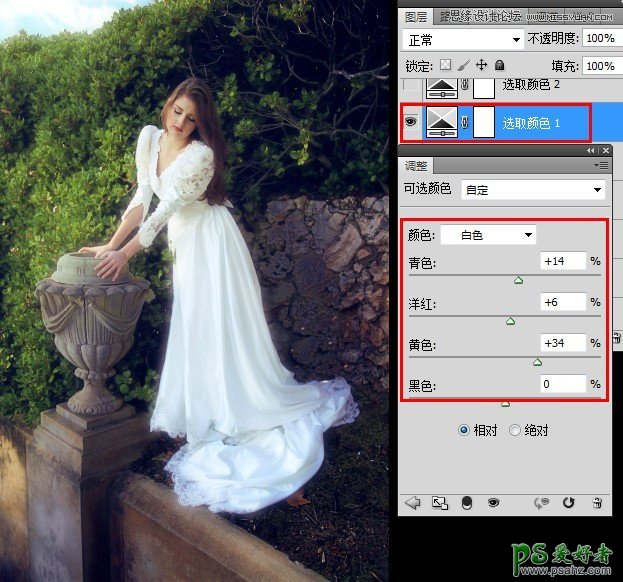Click the lock all padlock icon
Image resolution: width=623 pixels, height=582 pixels.
point(499,66)
